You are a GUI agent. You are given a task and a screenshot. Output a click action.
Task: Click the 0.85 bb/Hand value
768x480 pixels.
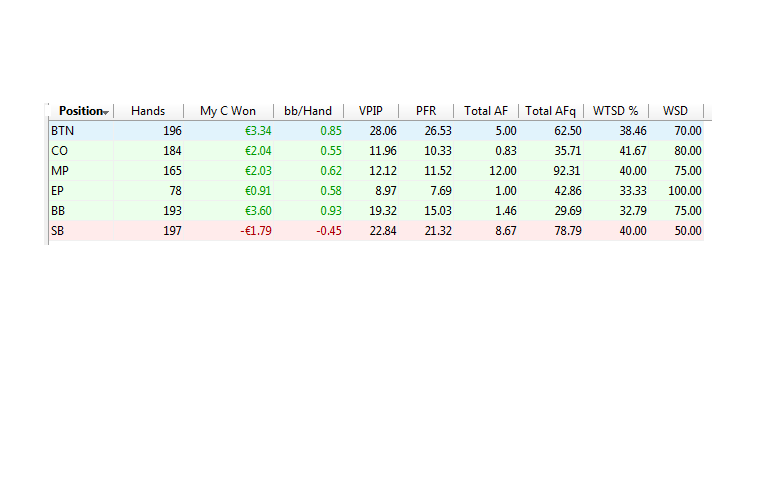(x=331, y=131)
